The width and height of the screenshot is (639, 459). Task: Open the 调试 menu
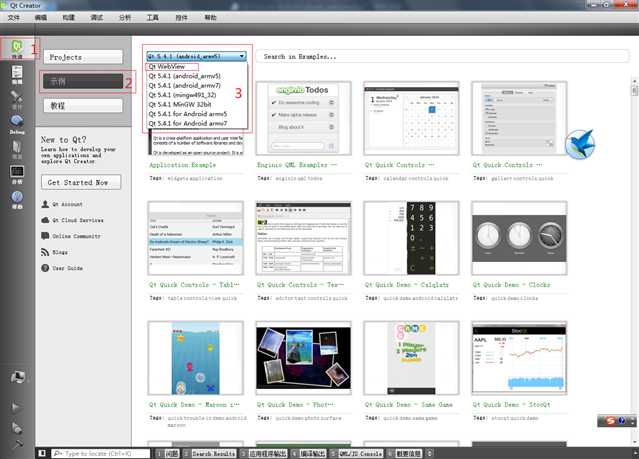point(97,18)
